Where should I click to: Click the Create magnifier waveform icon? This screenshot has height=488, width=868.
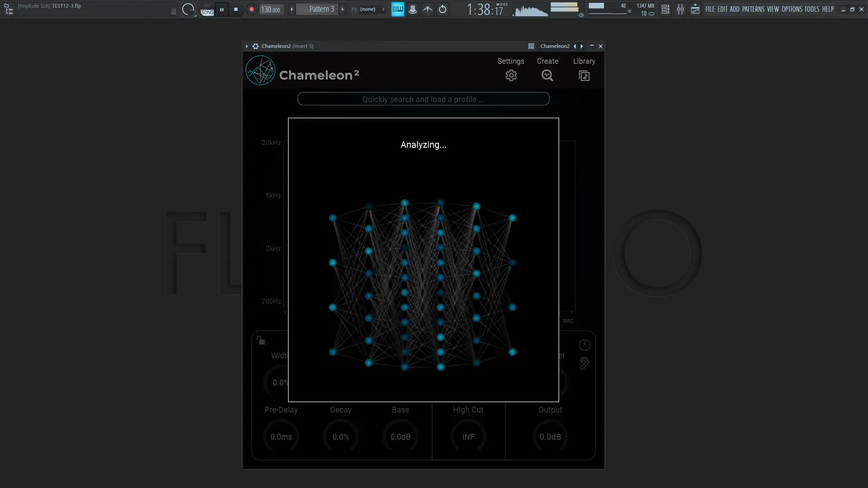tap(547, 75)
